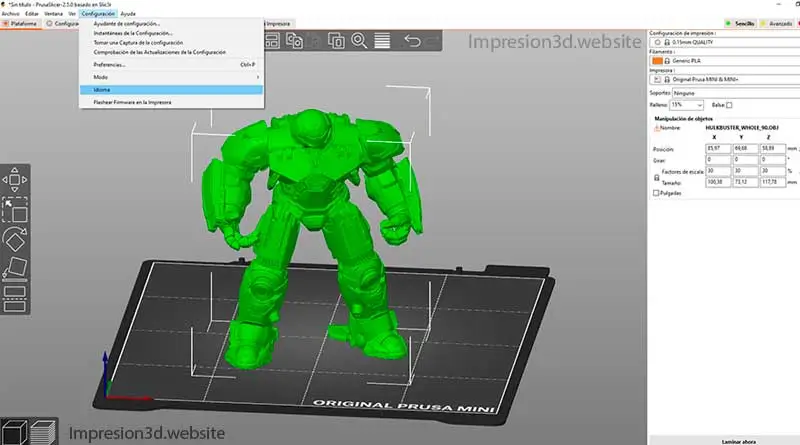The width and height of the screenshot is (800, 445).
Task: Click the Posición X input field
Action: pos(718,149)
